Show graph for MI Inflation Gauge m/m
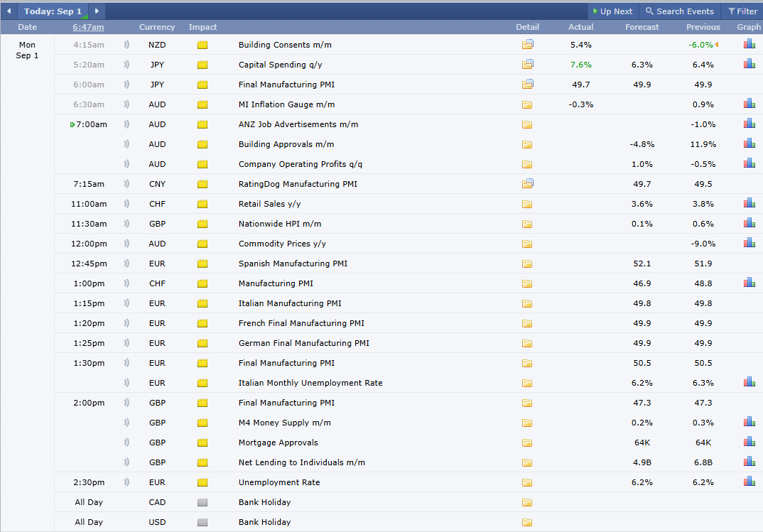 pos(750,104)
